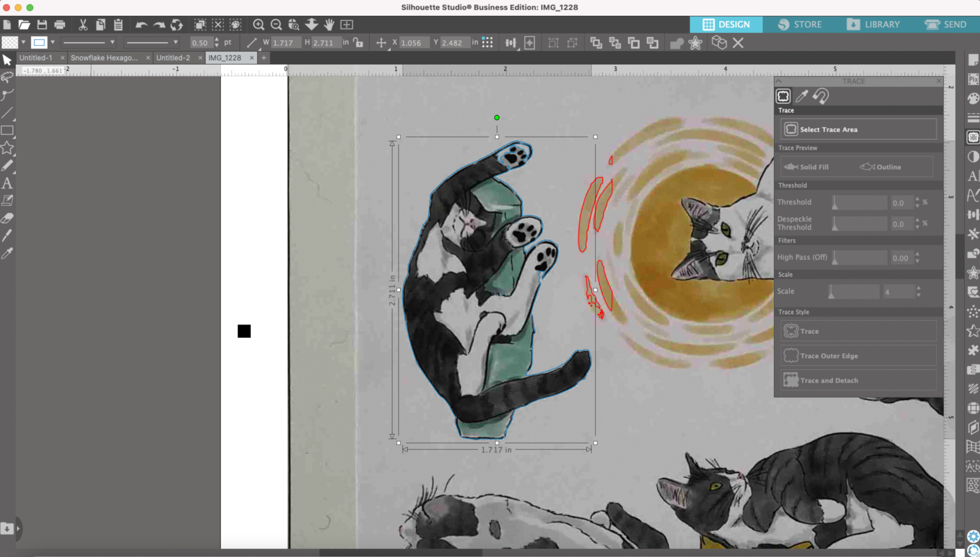Click the Threshold slider
Image resolution: width=980 pixels, height=557 pixels.
(x=859, y=202)
